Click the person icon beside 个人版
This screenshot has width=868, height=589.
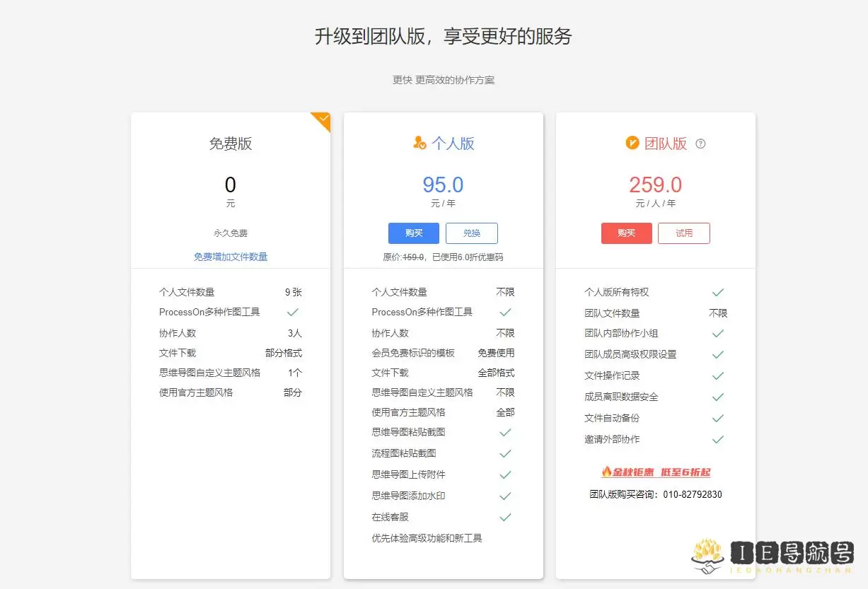tap(419, 143)
